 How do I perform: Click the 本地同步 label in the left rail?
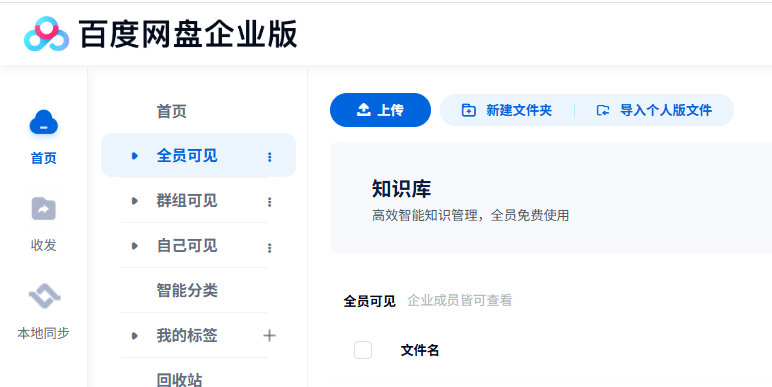coord(44,333)
